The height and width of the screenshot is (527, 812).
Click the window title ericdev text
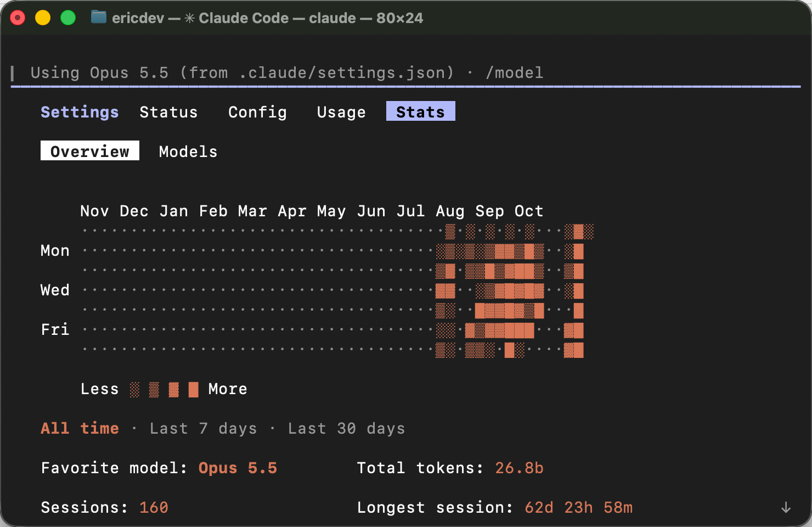tap(138, 18)
